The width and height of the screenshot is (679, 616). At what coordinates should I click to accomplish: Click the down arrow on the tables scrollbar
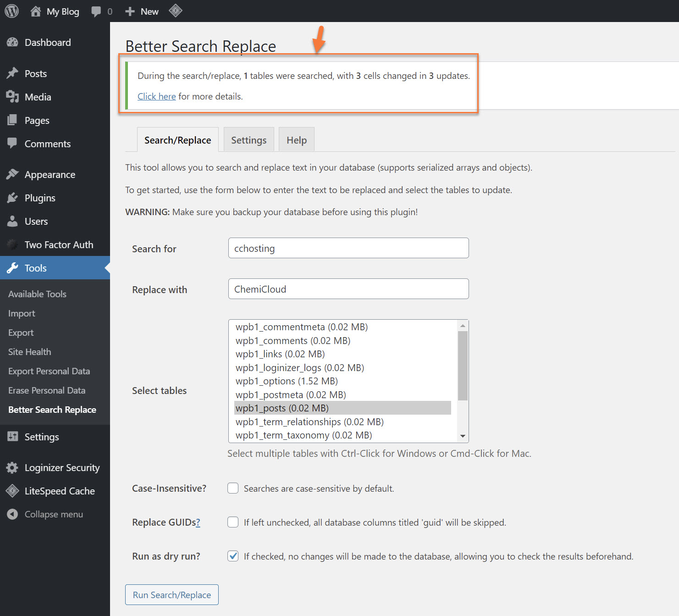tap(463, 436)
